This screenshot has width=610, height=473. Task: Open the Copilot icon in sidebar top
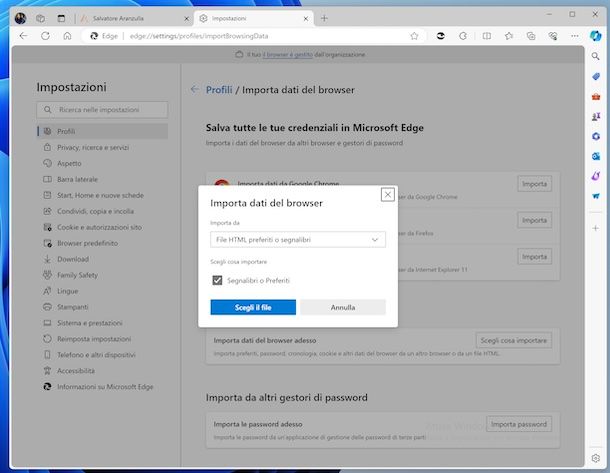pos(595,36)
